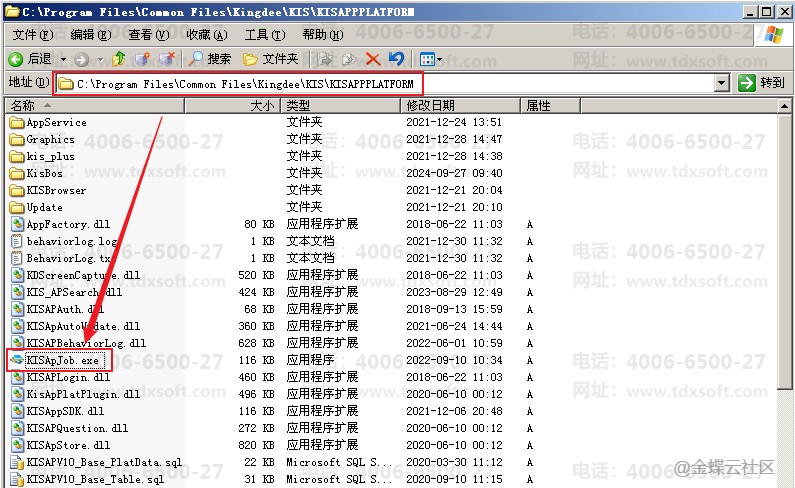The image size is (795, 488).
Task: Select KISAPBehaviorLog.dll file icon
Action: 18,343
